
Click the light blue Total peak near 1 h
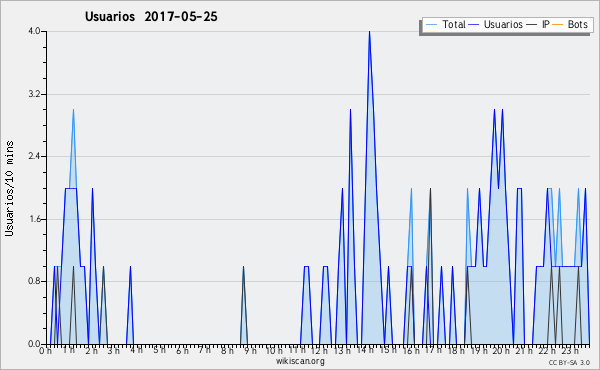coord(73,110)
